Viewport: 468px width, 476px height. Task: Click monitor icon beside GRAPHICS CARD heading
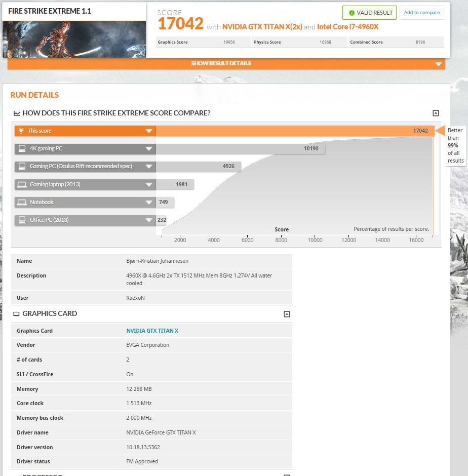pos(16,314)
